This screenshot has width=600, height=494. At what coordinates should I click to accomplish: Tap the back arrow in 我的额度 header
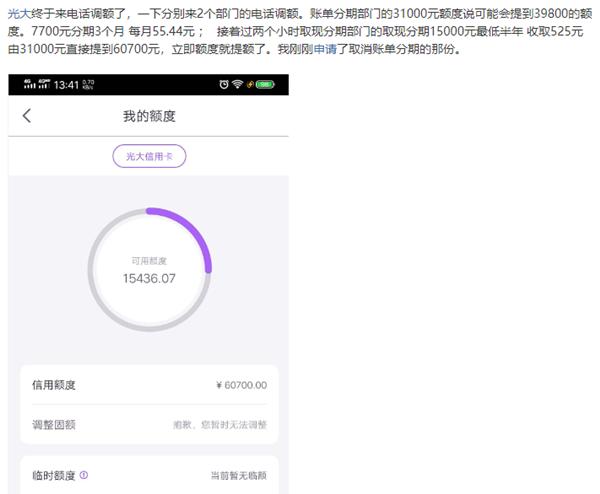pyautogui.click(x=26, y=116)
